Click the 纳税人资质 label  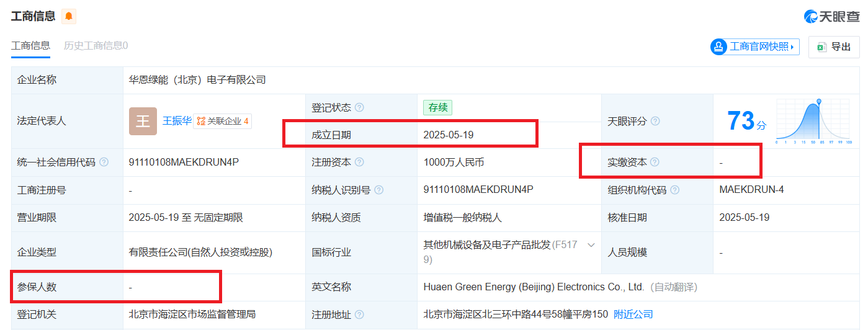(x=336, y=218)
